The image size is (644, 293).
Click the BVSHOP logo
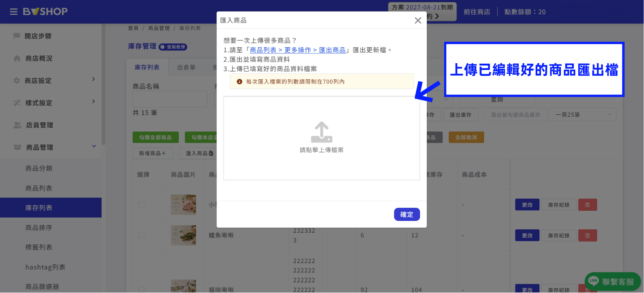pyautogui.click(x=45, y=11)
